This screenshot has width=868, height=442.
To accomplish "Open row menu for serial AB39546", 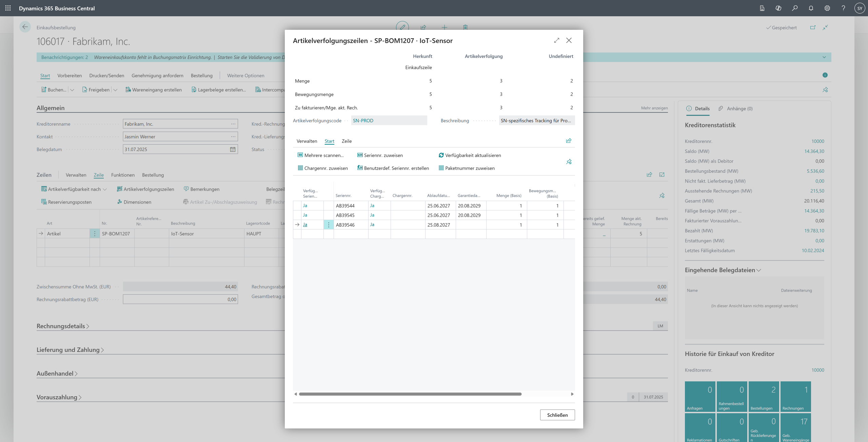I will tap(329, 225).
